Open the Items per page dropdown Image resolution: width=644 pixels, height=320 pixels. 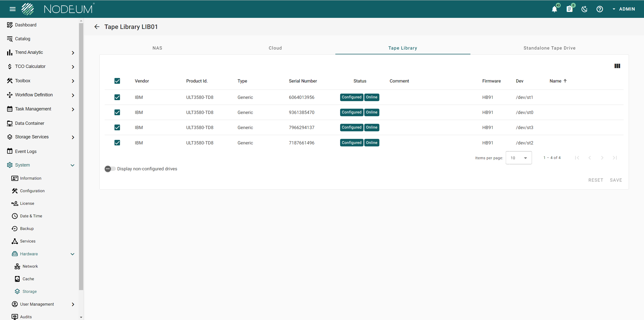click(518, 158)
